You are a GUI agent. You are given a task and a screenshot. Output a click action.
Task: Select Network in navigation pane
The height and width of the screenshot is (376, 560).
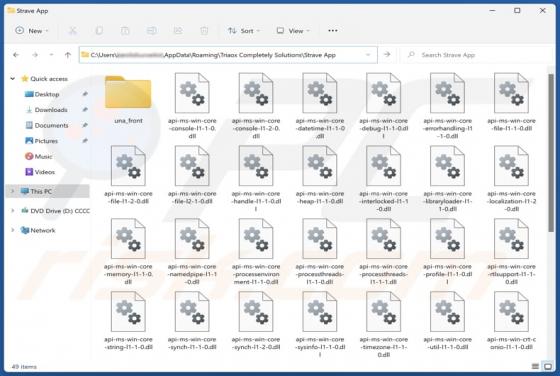tap(38, 230)
